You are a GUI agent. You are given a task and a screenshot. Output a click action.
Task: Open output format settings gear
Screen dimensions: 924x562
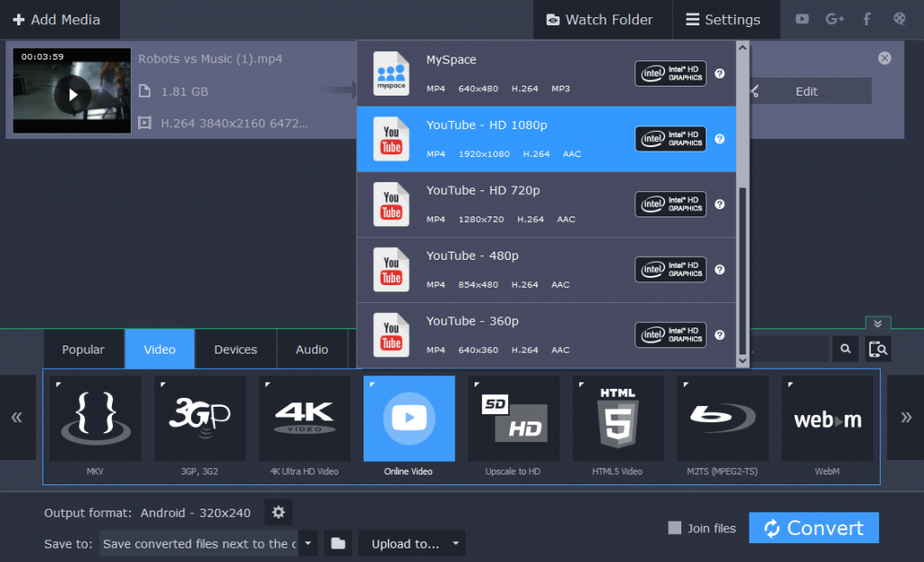tap(278, 512)
